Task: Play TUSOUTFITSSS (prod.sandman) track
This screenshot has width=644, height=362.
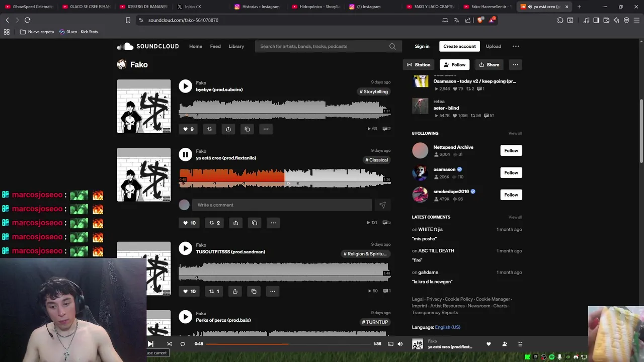Action: [185, 248]
